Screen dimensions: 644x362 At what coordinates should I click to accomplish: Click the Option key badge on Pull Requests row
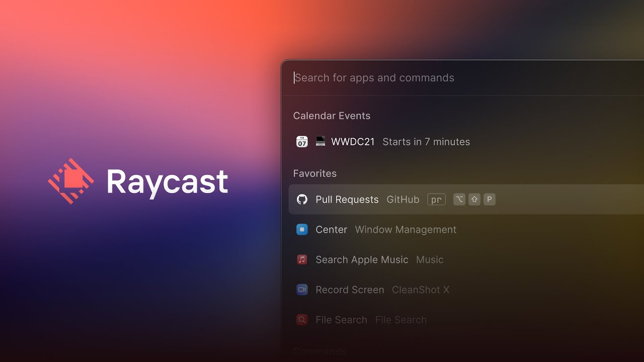[x=459, y=199]
